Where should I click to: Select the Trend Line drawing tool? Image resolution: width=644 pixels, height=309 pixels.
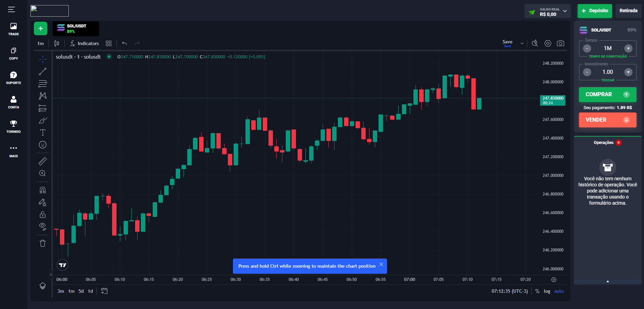[43, 71]
